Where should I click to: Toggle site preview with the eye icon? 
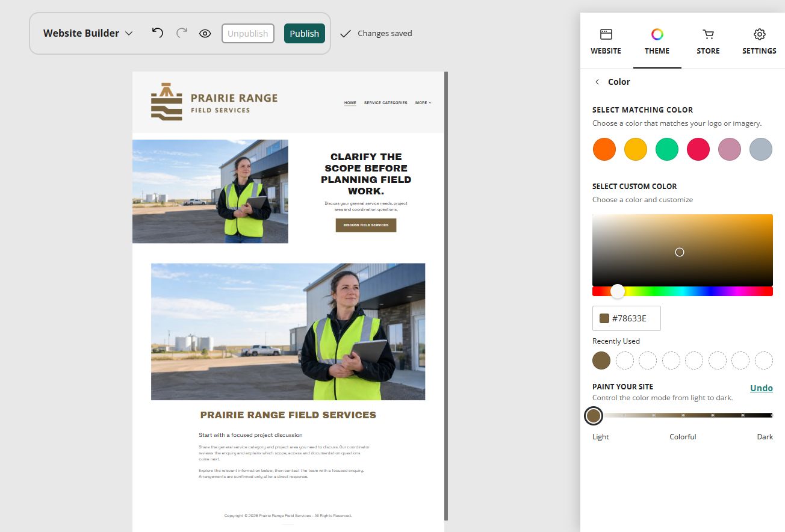(205, 33)
